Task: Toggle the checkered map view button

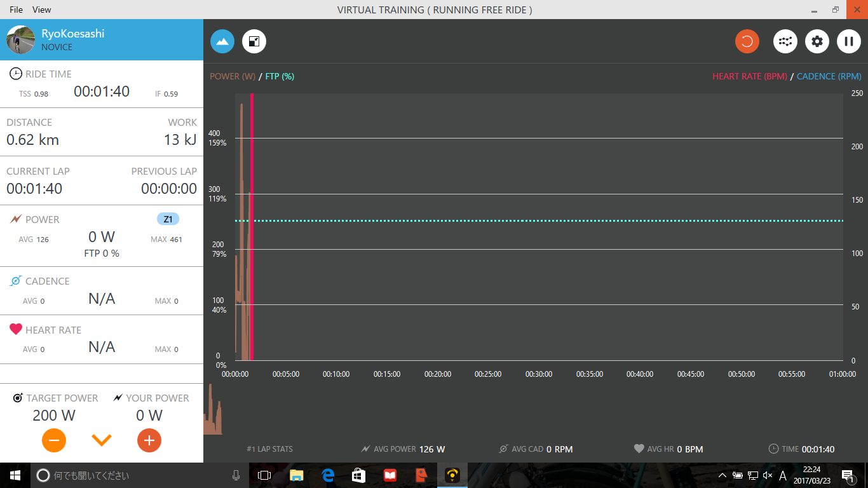Action: click(254, 42)
